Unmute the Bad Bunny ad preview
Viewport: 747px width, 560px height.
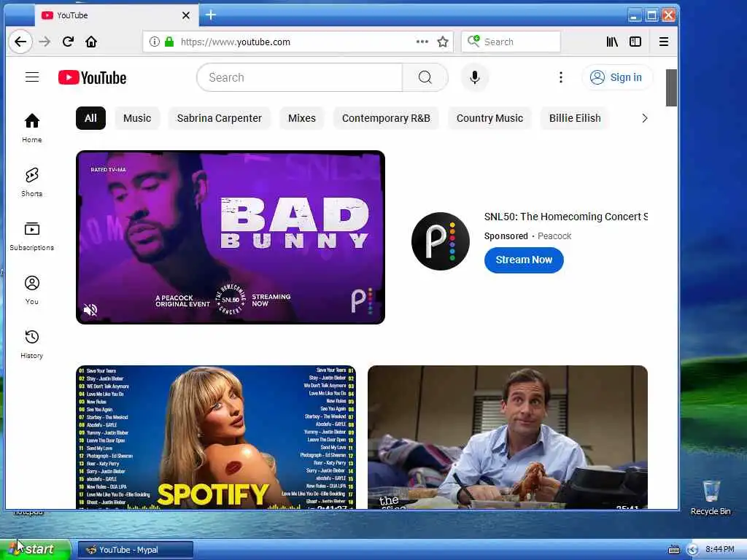point(90,309)
